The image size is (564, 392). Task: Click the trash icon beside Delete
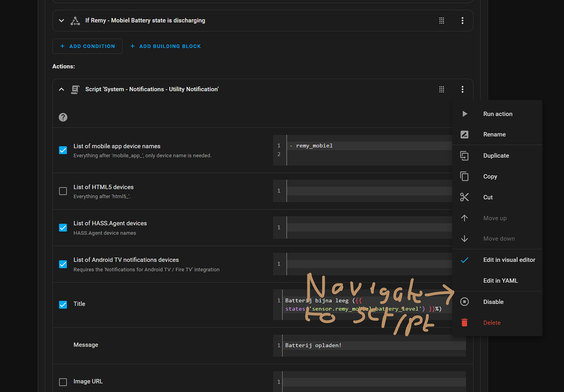click(465, 323)
